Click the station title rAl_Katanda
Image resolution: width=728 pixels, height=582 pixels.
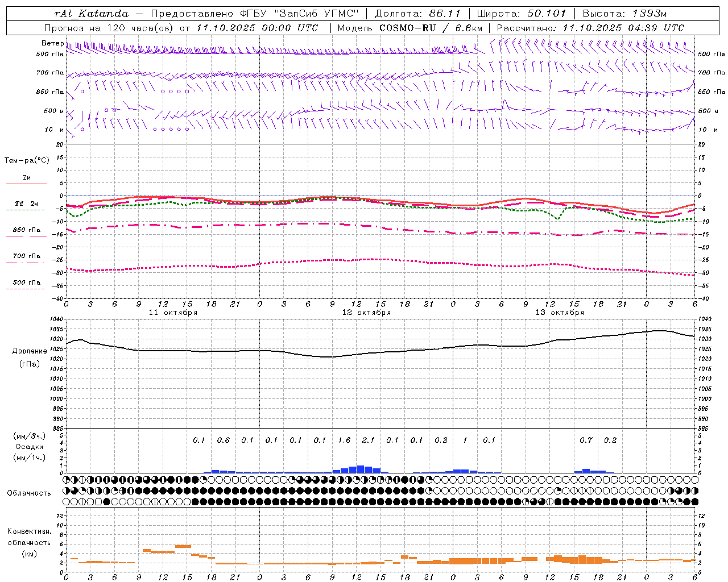(92, 14)
